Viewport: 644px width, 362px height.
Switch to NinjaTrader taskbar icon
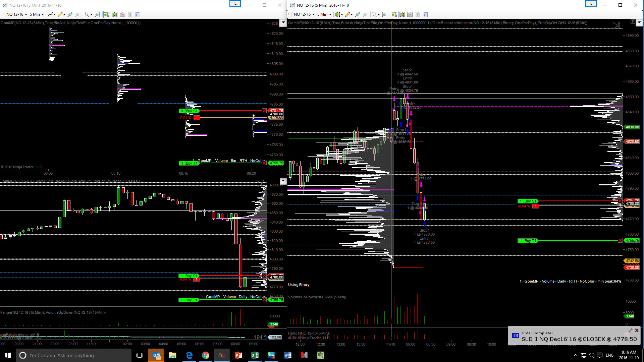click(x=222, y=355)
